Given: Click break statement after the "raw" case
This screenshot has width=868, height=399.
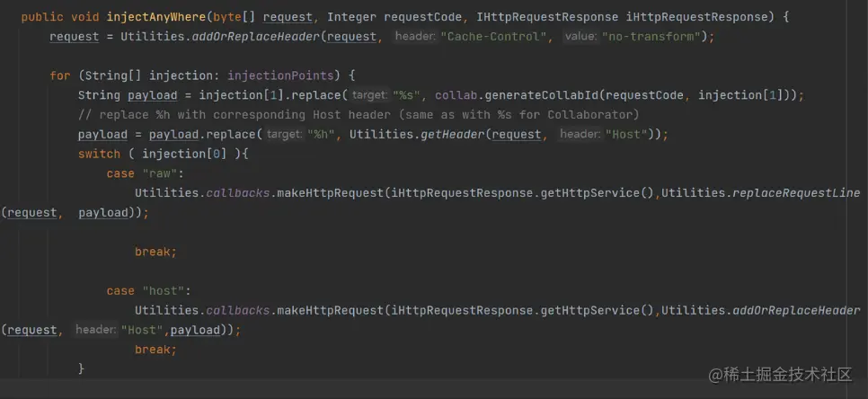Looking at the screenshot, I should tap(155, 252).
